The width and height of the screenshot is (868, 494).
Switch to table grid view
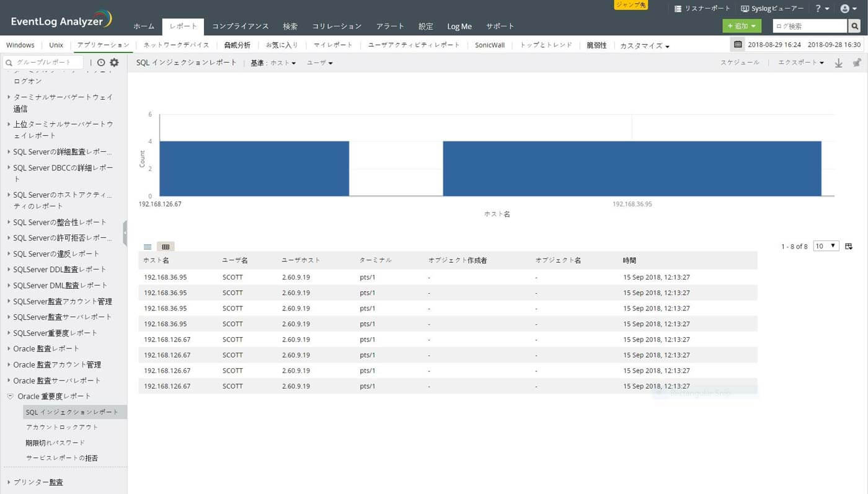166,247
